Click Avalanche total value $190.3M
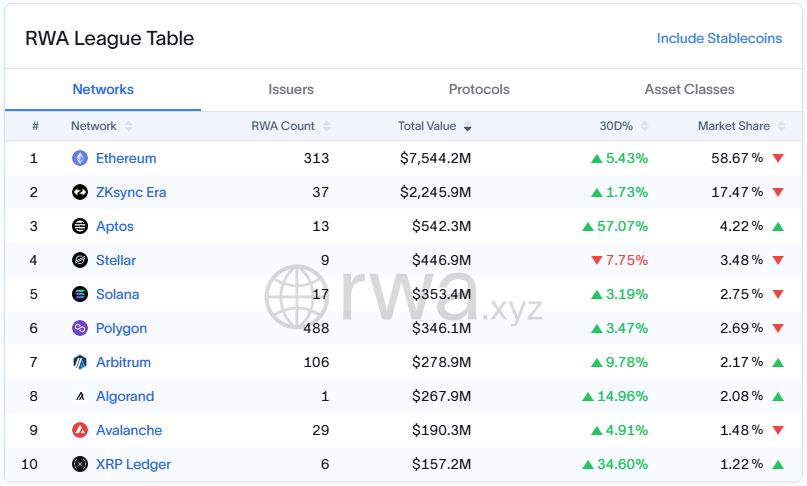This screenshot has width=807, height=486. pos(442,430)
